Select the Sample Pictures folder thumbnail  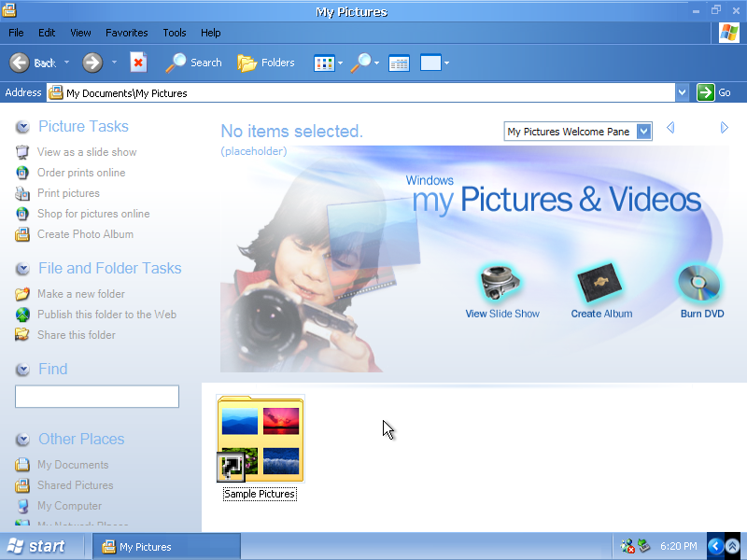[260, 439]
